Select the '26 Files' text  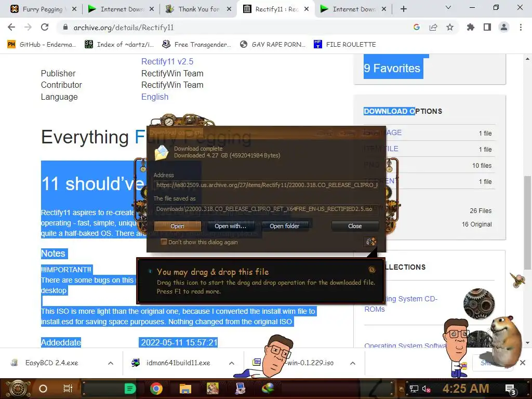point(481,211)
